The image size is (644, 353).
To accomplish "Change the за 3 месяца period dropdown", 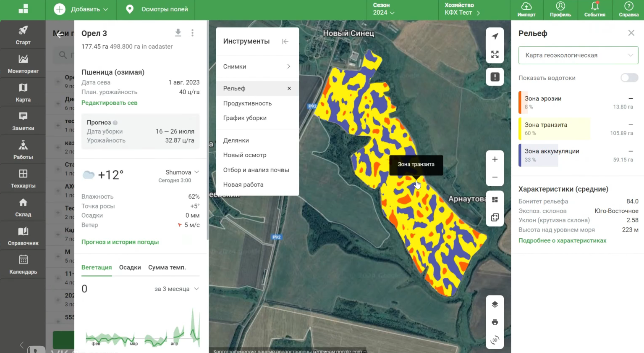I will [177, 289].
